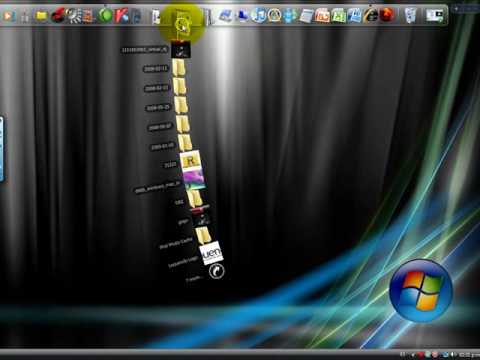Open the dark image thumbnail at stack top
480x360 pixels.
click(181, 50)
